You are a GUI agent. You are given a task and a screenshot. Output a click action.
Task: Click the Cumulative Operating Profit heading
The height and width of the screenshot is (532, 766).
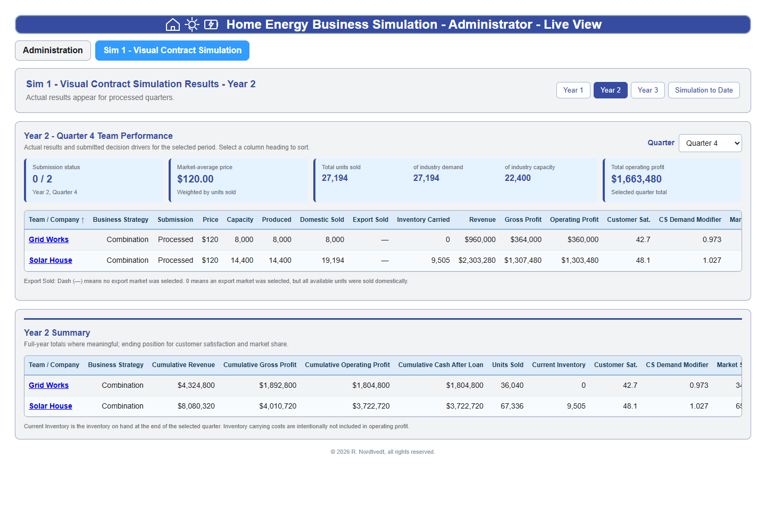347,365
